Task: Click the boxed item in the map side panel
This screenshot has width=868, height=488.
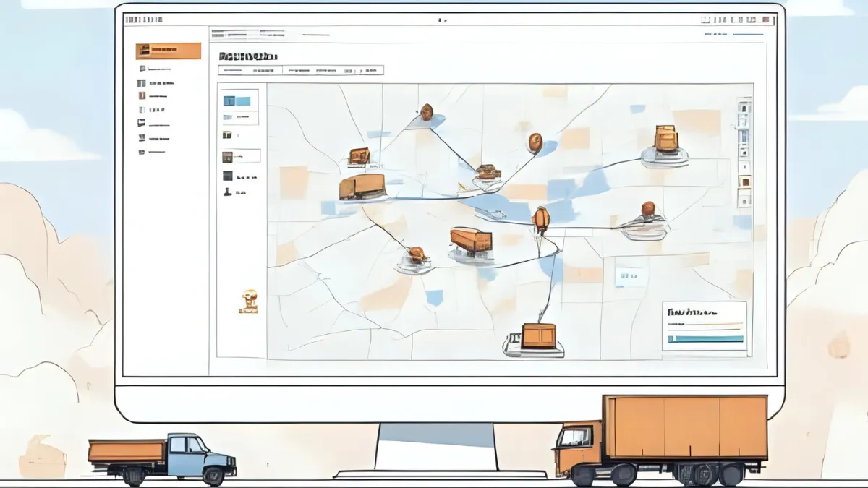Action: point(241,156)
